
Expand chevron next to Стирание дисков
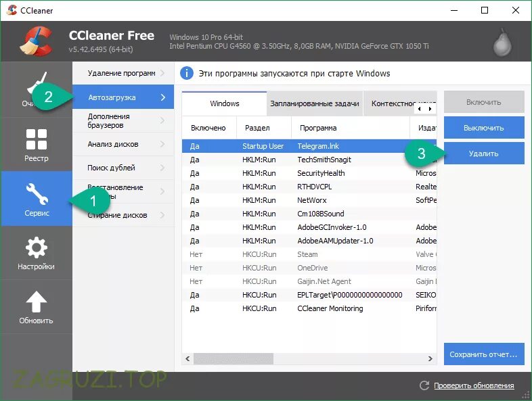162,215
